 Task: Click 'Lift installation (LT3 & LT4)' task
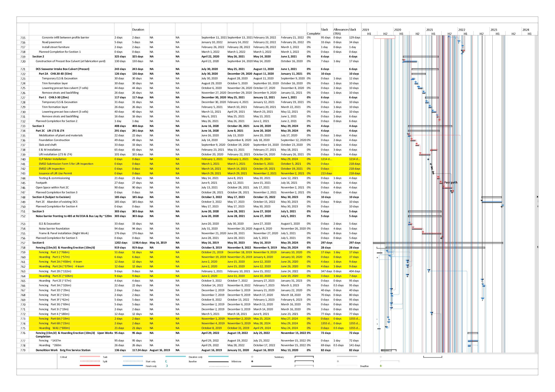point(55,154)
